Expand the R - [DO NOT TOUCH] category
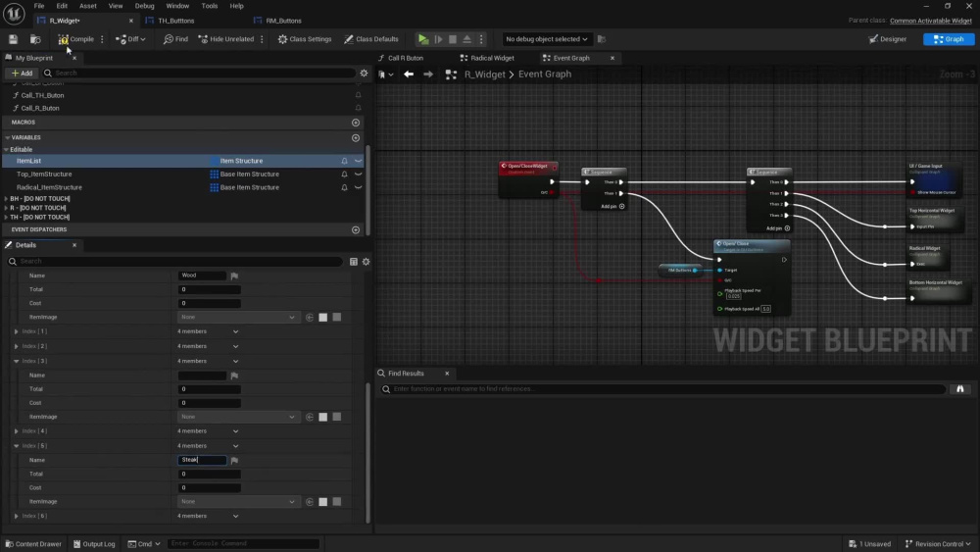The image size is (980, 552). pyautogui.click(x=6, y=208)
